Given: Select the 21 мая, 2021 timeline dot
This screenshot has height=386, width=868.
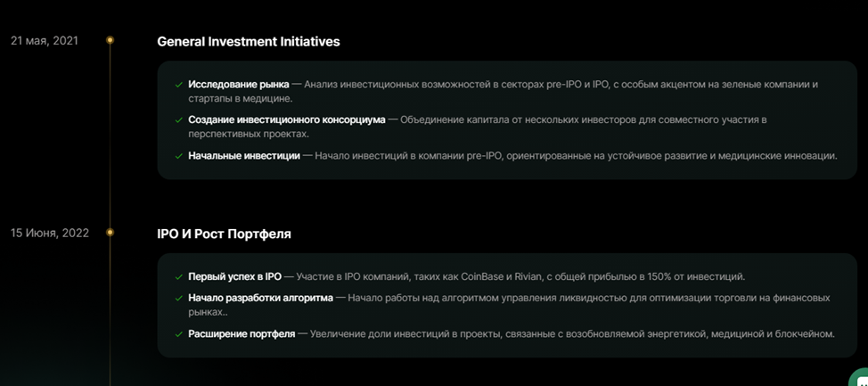Looking at the screenshot, I should [110, 40].
